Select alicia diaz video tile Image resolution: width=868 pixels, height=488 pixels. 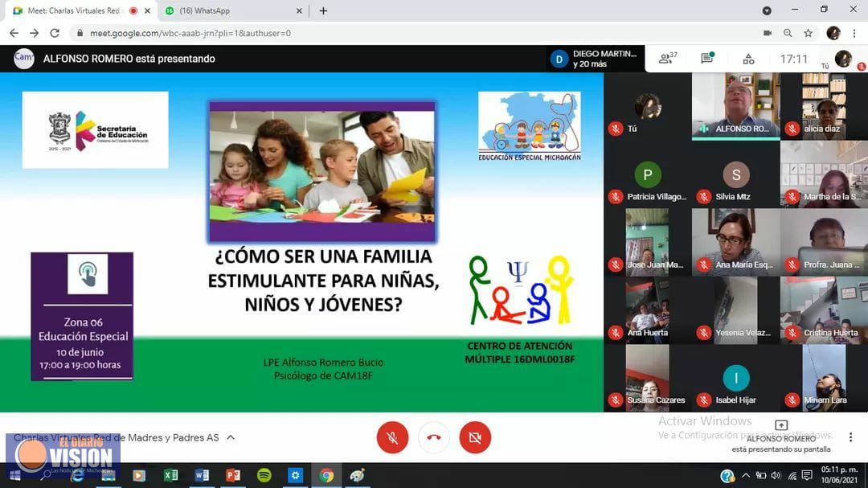(825, 106)
